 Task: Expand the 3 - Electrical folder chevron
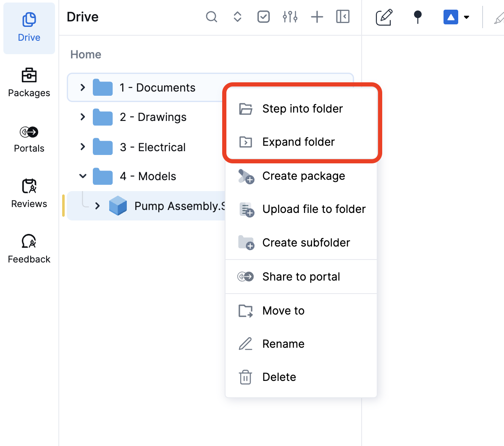[83, 147]
